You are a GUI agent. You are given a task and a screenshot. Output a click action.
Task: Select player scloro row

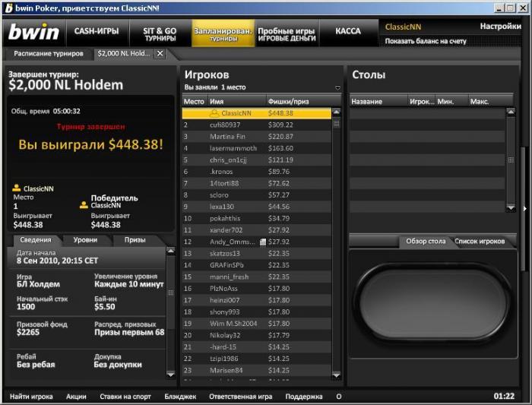[257, 195]
